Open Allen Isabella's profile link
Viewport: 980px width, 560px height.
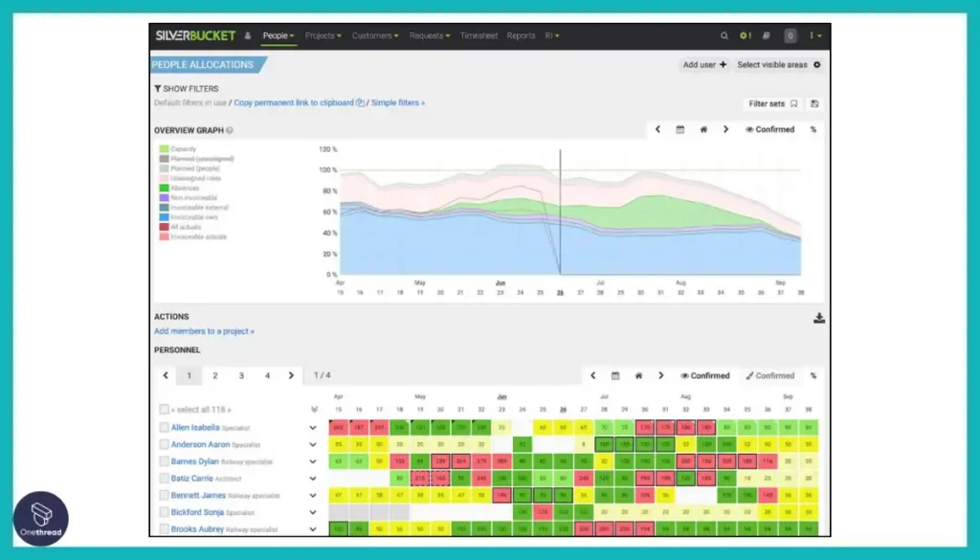tap(195, 428)
